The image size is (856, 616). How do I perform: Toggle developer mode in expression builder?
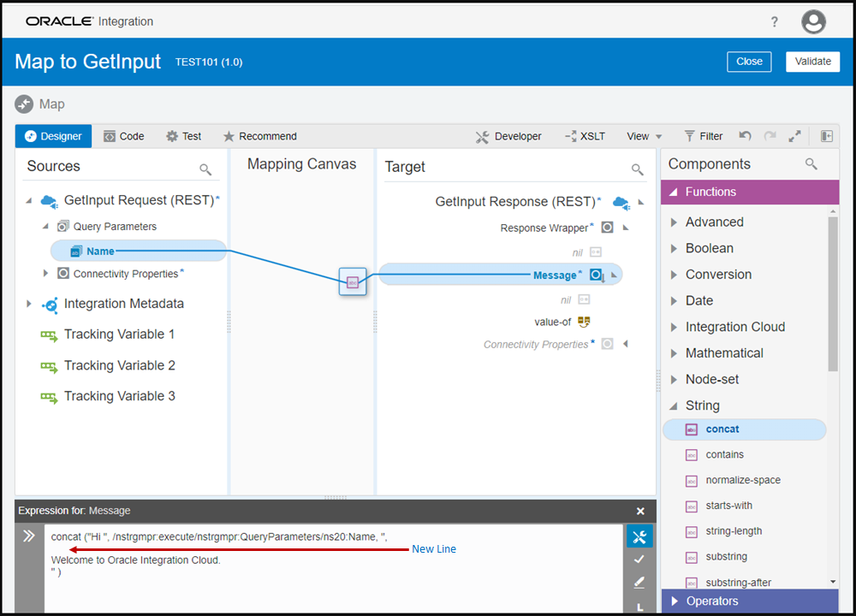tap(639, 536)
